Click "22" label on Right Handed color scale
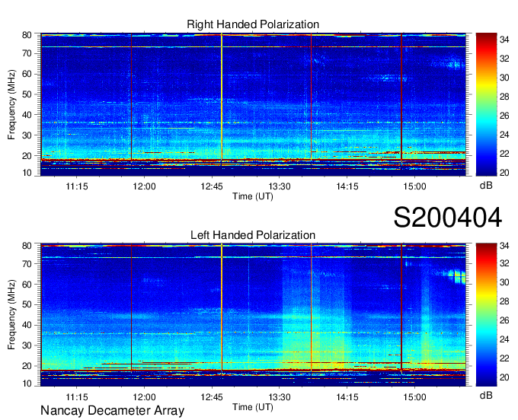The height and width of the screenshot is (420, 518). [504, 154]
